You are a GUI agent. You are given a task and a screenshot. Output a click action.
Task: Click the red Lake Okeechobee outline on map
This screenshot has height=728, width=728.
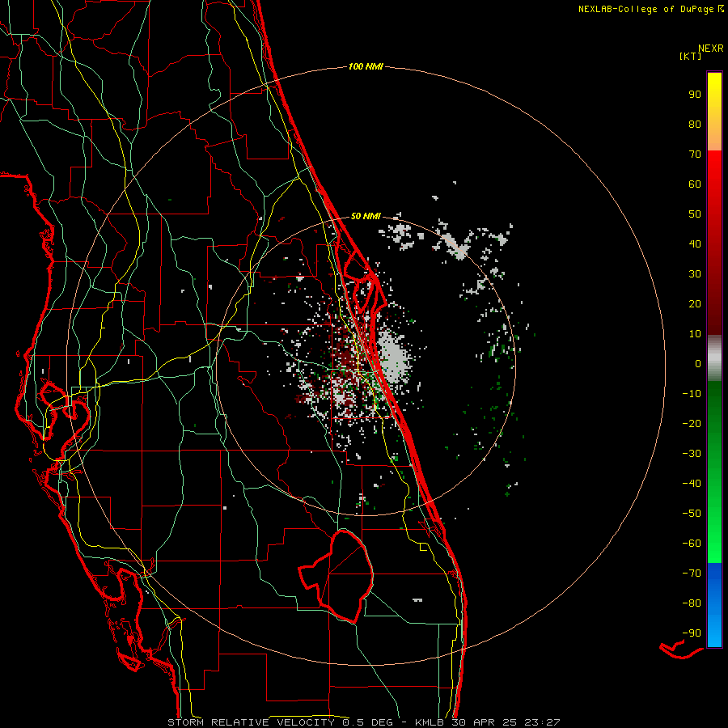click(336, 576)
